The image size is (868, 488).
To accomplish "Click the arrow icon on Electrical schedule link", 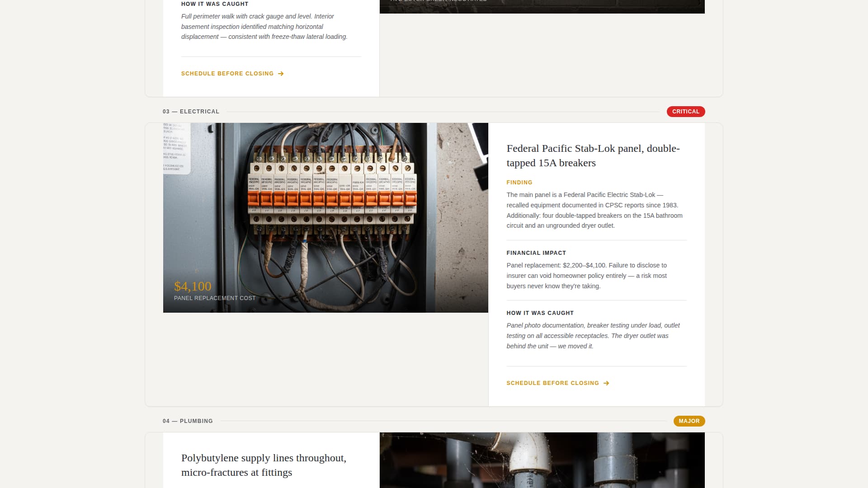I will tap(606, 383).
